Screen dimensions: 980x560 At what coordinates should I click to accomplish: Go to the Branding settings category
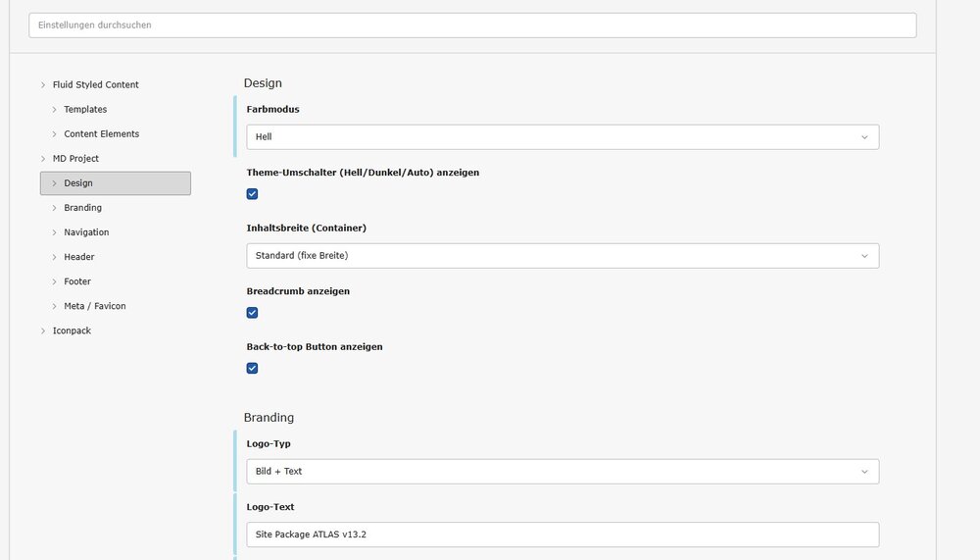coord(82,208)
